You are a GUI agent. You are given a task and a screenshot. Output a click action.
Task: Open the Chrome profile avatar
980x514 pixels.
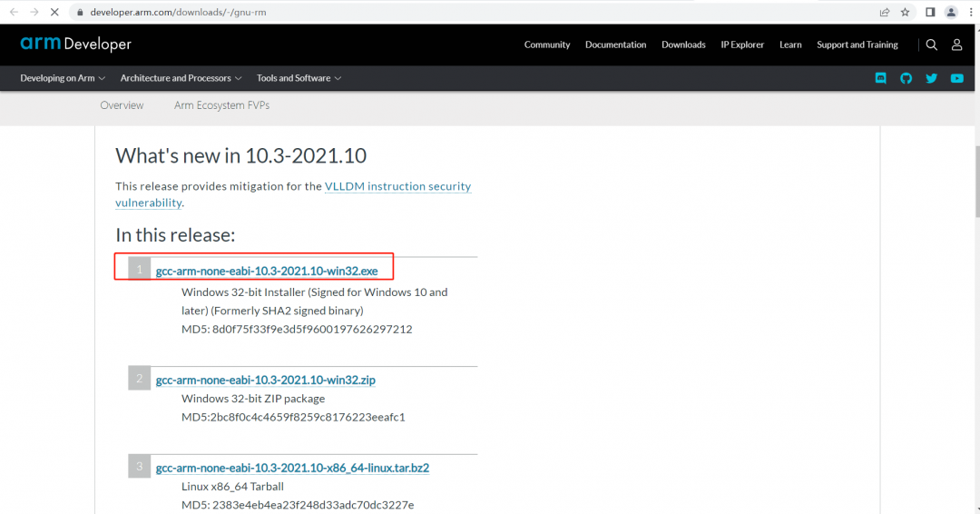click(x=951, y=12)
